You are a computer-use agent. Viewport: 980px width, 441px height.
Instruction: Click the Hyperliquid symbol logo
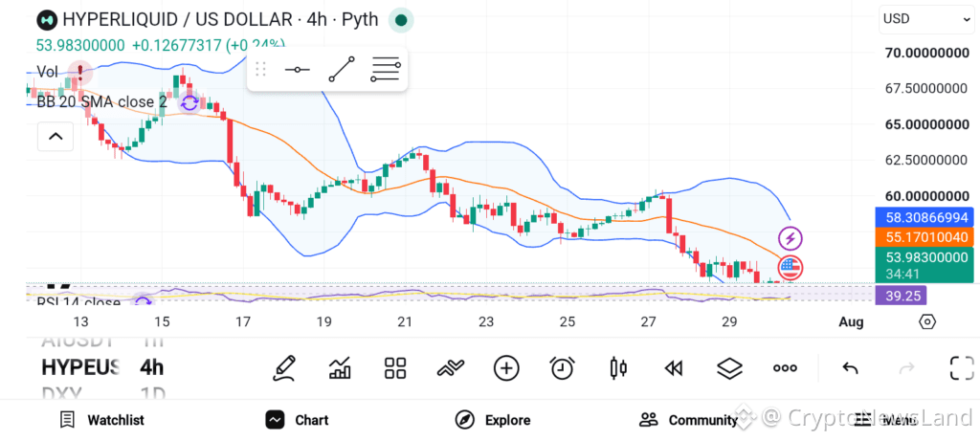point(47,19)
